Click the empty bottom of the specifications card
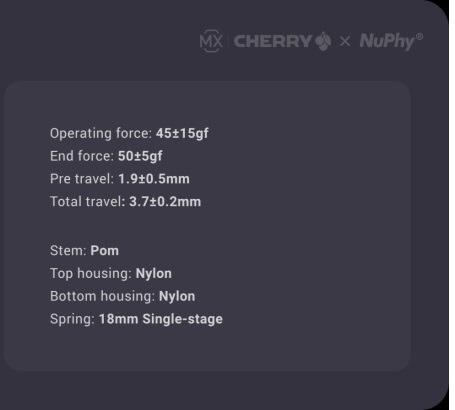Screen dimensions: 455x410 tap(207, 350)
